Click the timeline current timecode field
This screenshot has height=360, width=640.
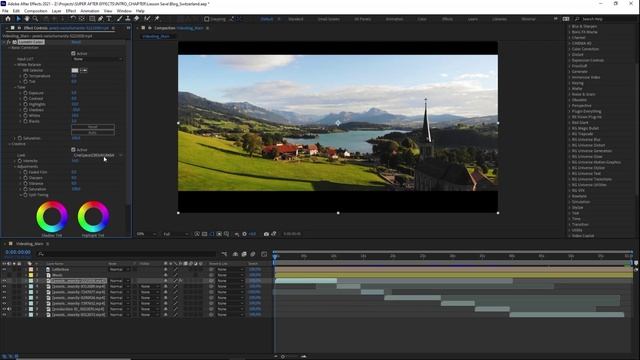(x=18, y=252)
